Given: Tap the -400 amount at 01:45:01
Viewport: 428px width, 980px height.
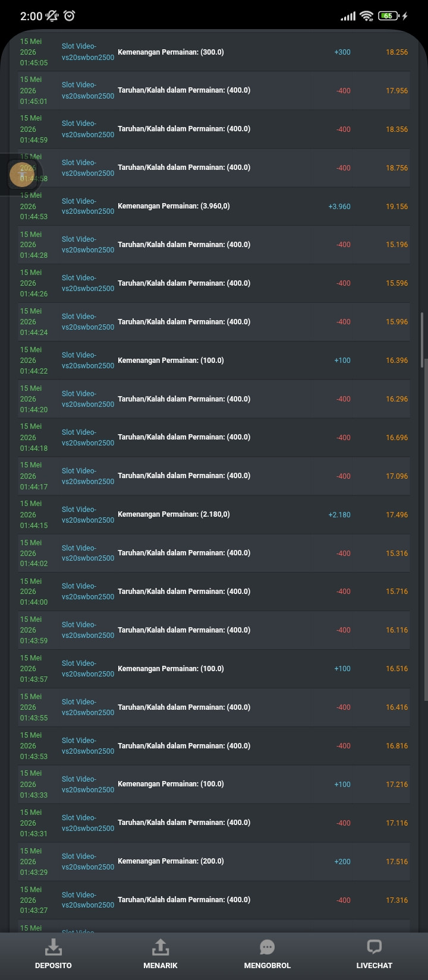Looking at the screenshot, I should pyautogui.click(x=343, y=91).
